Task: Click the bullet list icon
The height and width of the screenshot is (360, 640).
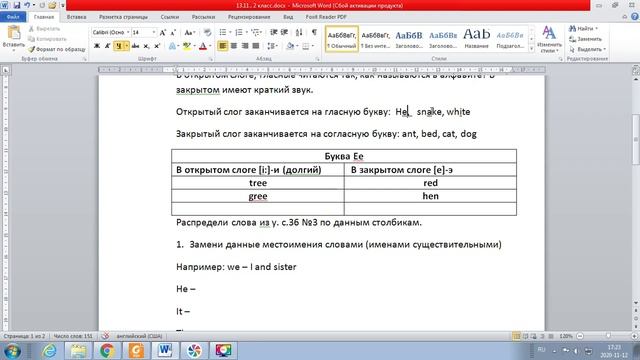Action: click(x=222, y=32)
